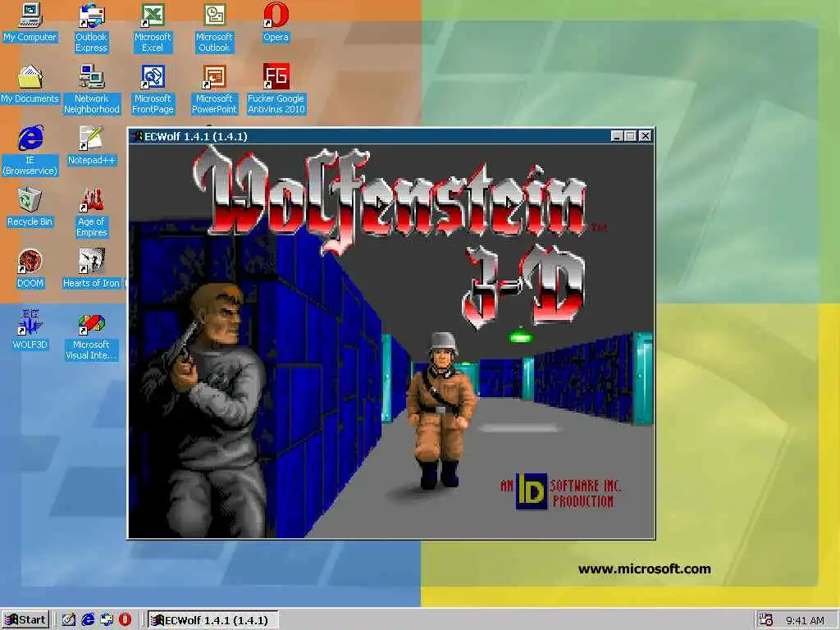Image resolution: width=840 pixels, height=630 pixels.
Task: Click the Wolfenstein 3-D title screen
Action: pyautogui.click(x=391, y=341)
